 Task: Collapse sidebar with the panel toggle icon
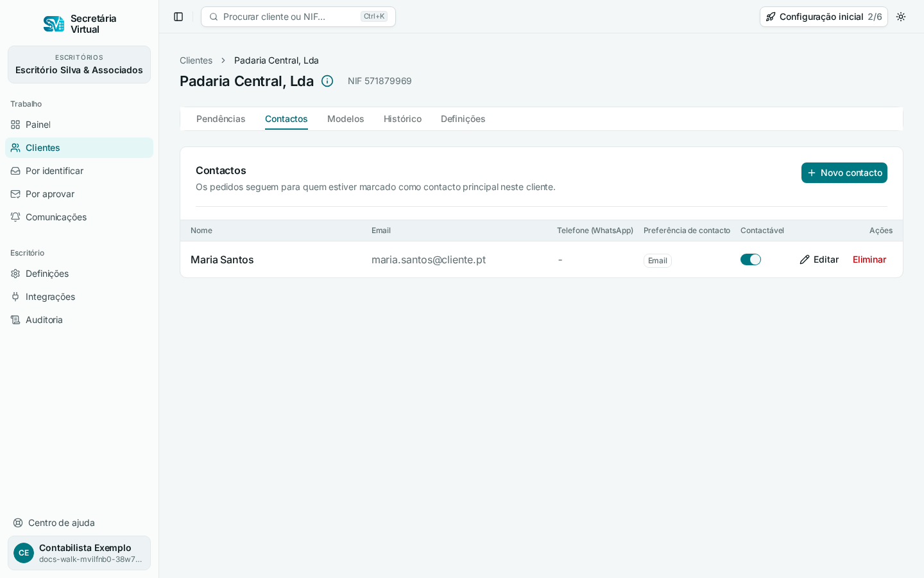point(178,17)
